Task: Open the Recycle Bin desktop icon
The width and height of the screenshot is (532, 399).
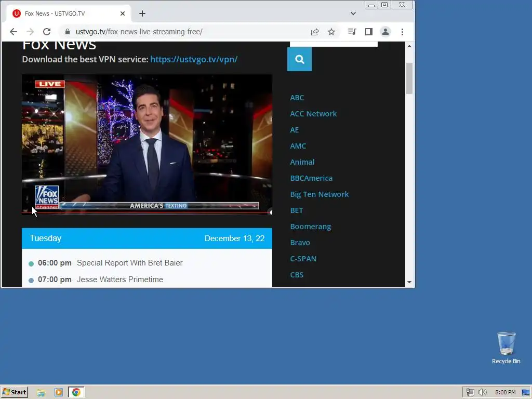Action: click(x=506, y=348)
